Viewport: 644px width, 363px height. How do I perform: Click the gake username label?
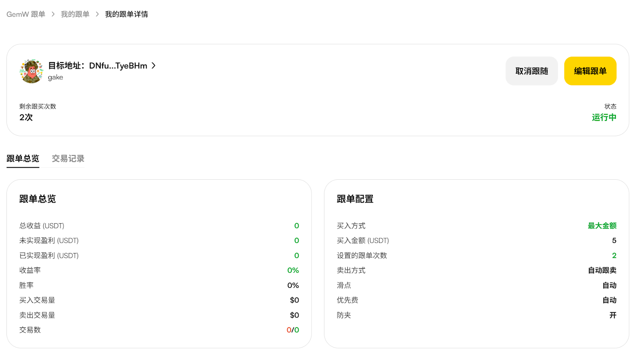pos(56,77)
